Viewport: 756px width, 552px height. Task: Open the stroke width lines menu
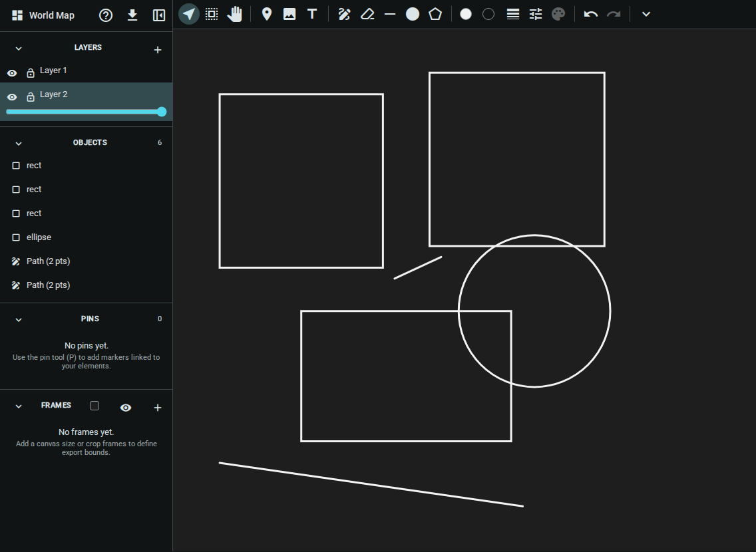pos(513,14)
